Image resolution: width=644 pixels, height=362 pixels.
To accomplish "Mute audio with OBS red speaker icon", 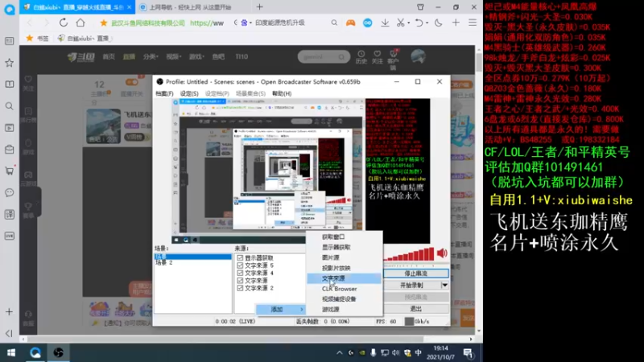I will point(442,253).
